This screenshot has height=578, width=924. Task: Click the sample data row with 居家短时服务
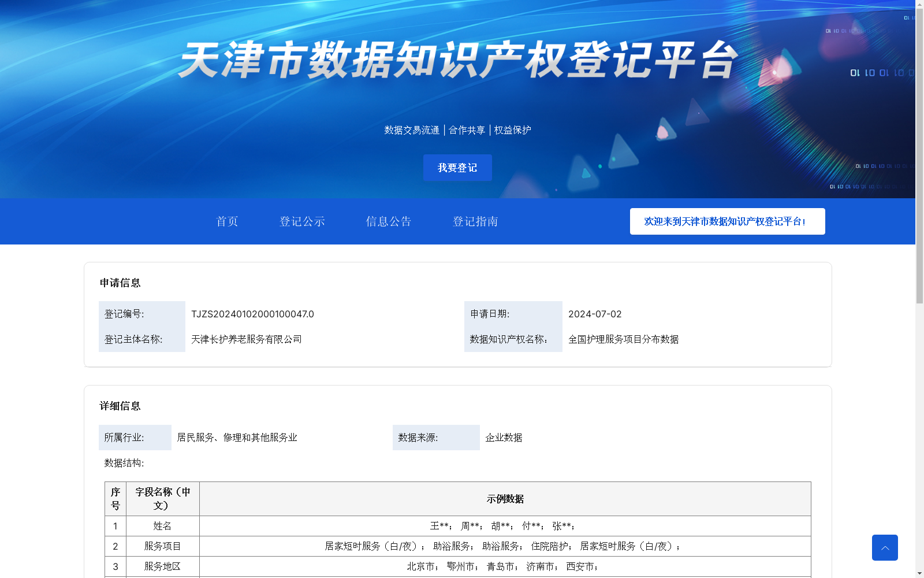pyautogui.click(x=505, y=546)
